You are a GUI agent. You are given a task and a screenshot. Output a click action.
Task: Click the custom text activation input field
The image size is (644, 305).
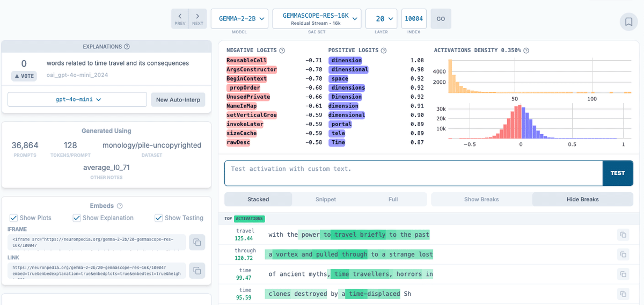point(414,173)
